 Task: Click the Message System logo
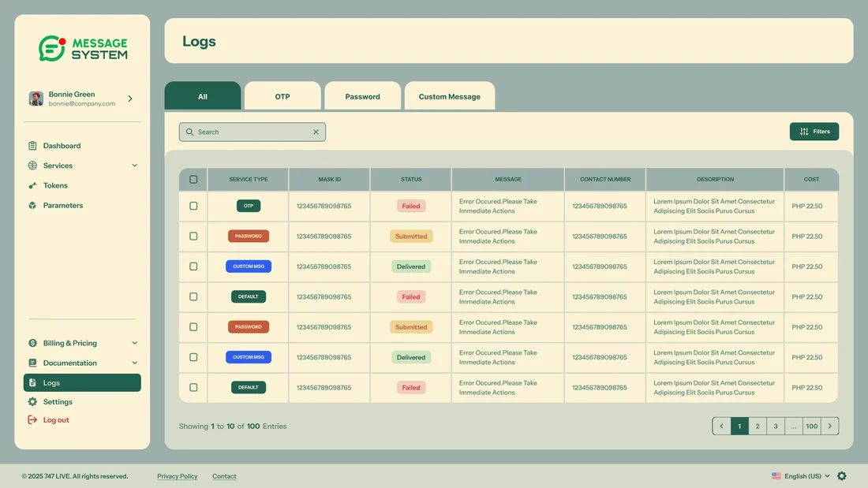click(x=83, y=49)
